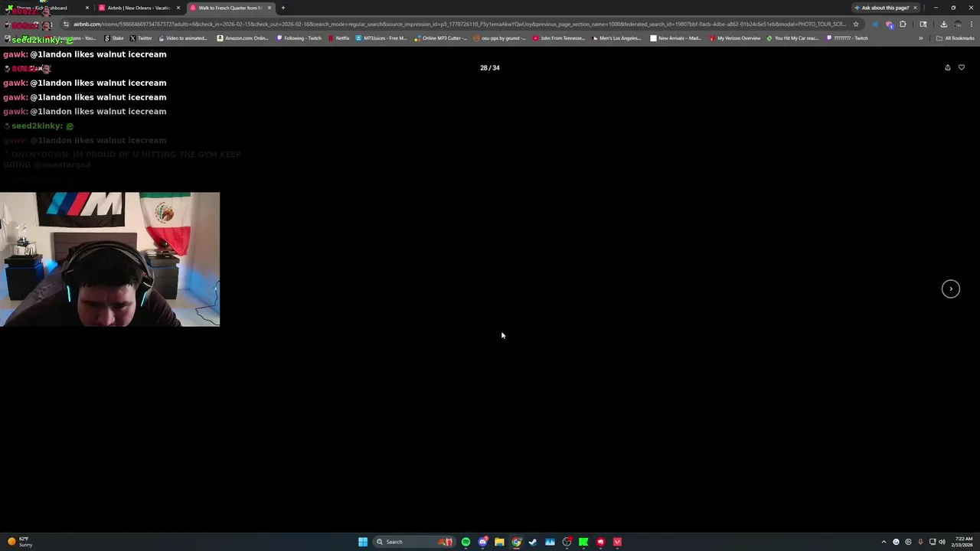Viewport: 980px width, 551px height.
Task: Open the ???????? - Twitch bookmark
Action: [848, 38]
